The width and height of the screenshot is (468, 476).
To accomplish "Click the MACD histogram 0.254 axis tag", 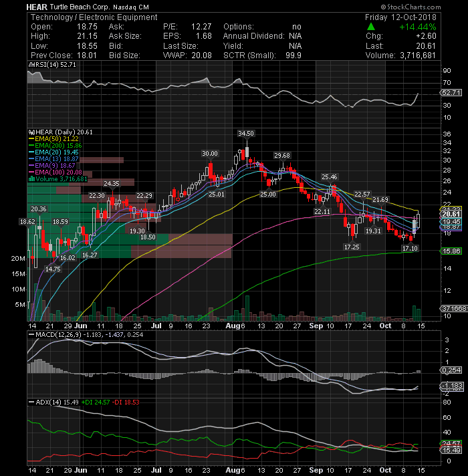I will (x=451, y=370).
